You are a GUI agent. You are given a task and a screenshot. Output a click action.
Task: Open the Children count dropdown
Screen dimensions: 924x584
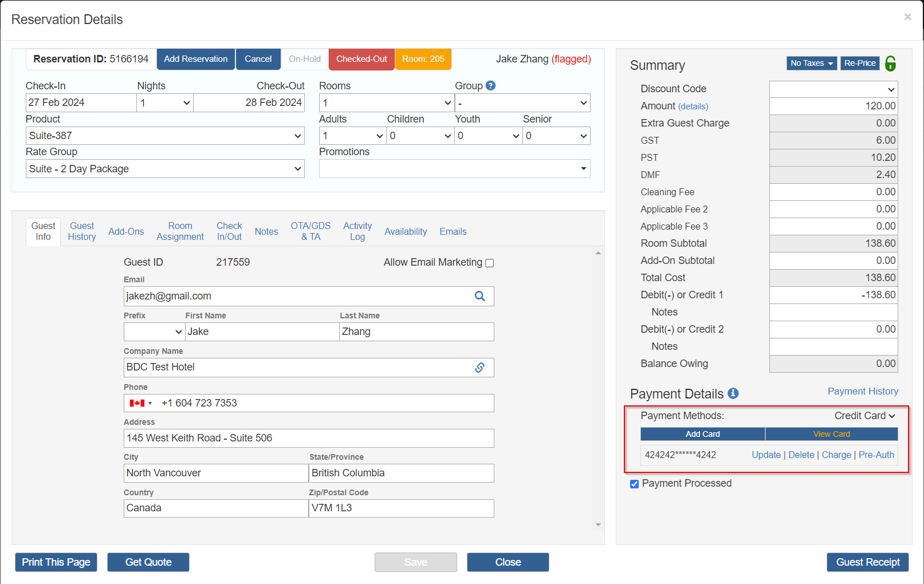[x=420, y=136]
